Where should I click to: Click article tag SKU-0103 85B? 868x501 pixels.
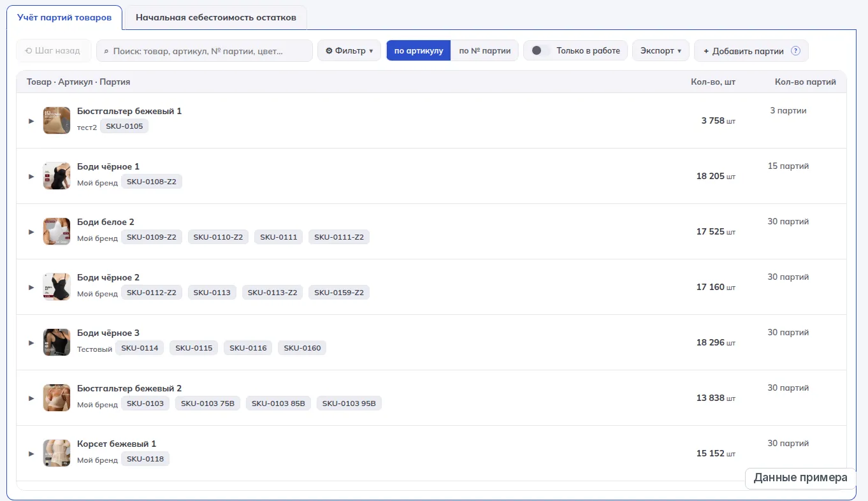278,403
